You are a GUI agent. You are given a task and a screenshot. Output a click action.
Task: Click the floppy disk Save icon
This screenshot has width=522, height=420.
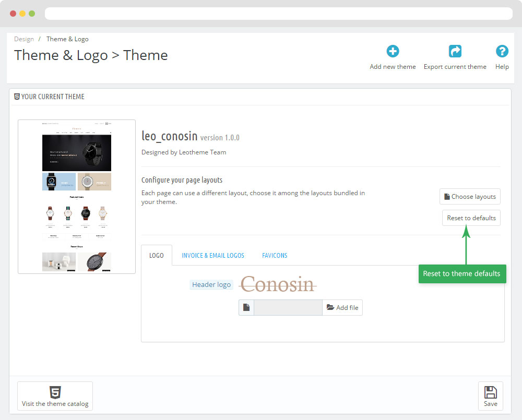tap(490, 392)
